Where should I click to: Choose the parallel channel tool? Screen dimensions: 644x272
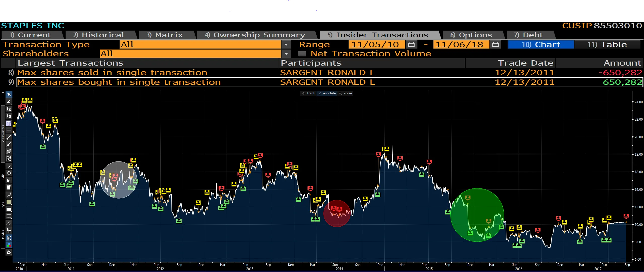coord(9,151)
